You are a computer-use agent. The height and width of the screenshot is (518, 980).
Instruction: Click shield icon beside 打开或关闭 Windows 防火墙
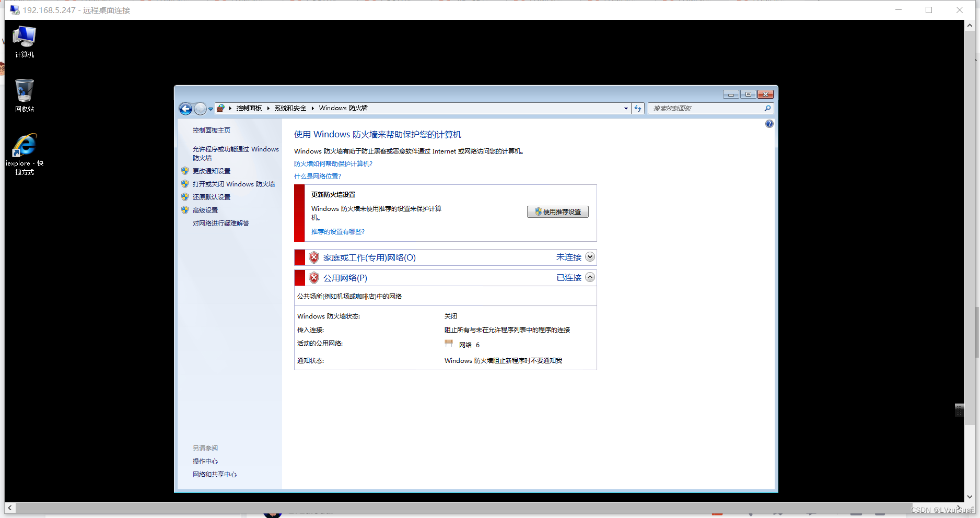(185, 184)
